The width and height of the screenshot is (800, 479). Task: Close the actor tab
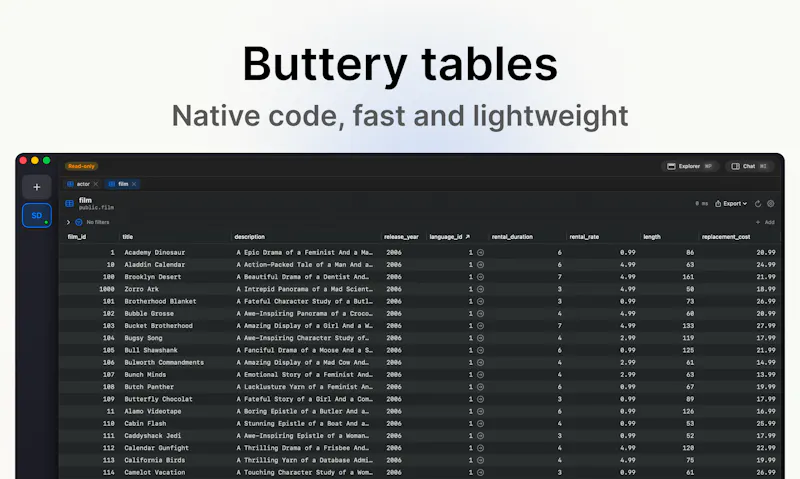click(x=95, y=184)
